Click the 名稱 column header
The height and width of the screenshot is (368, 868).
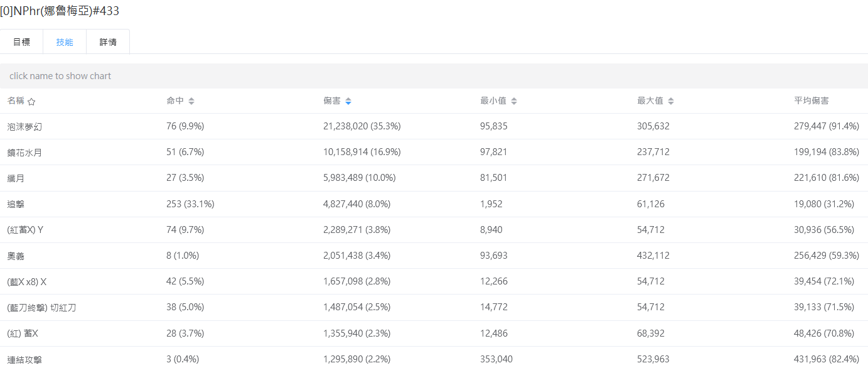pos(16,101)
